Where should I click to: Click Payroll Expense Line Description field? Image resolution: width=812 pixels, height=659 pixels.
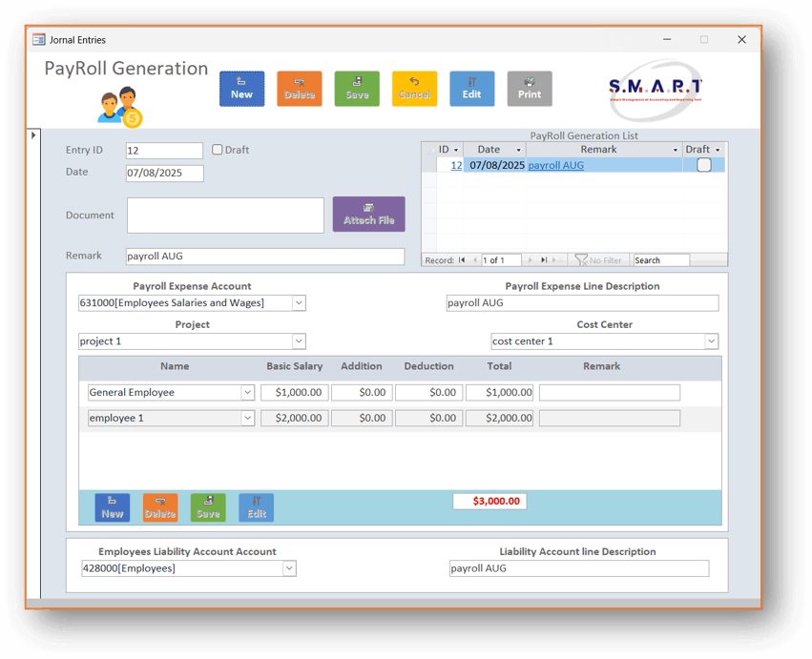click(x=582, y=303)
